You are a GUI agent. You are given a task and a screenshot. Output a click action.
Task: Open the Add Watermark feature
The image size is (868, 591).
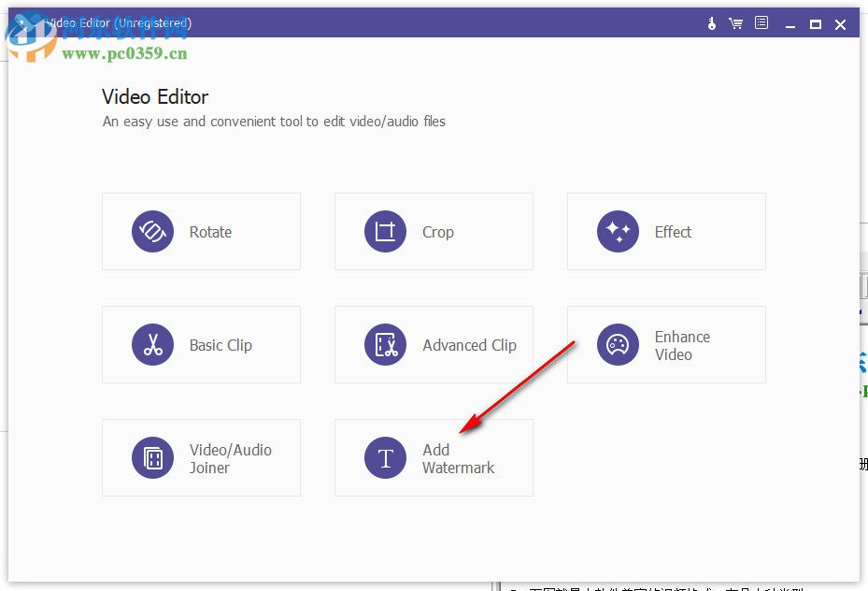tap(433, 457)
